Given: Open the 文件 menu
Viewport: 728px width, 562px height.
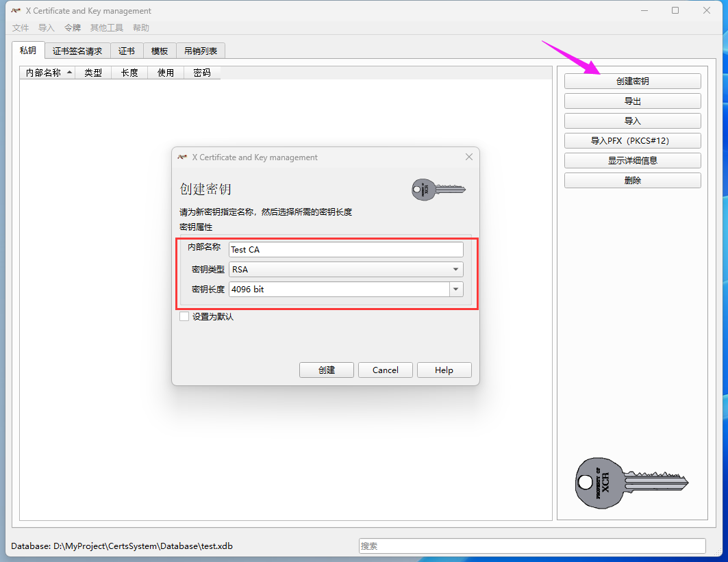Looking at the screenshot, I should pyautogui.click(x=21, y=28).
